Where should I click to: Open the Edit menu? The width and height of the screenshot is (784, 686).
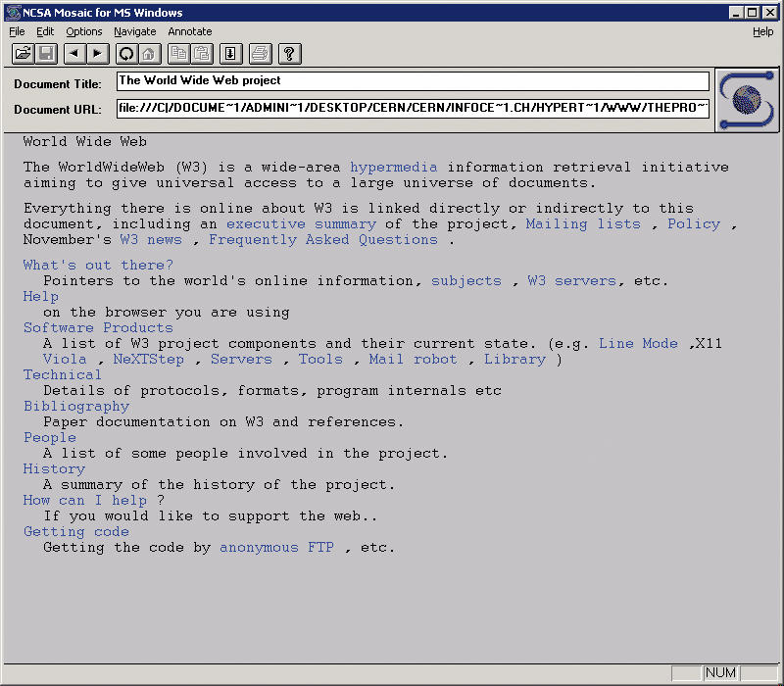pos(45,31)
